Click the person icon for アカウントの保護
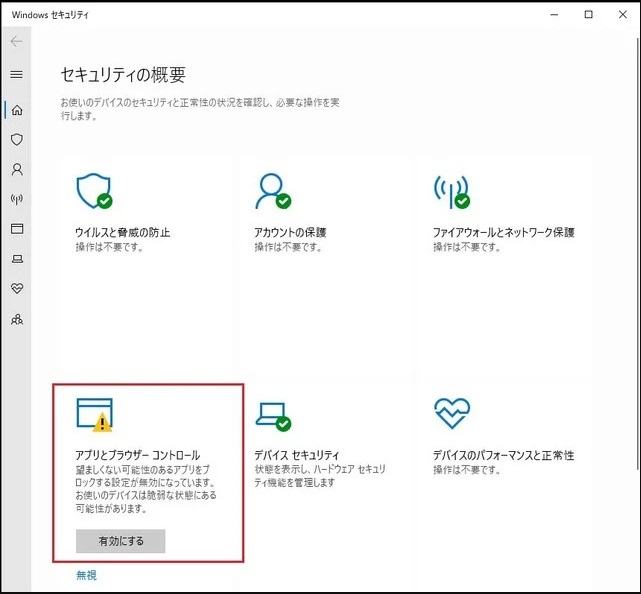Image resolution: width=641 pixels, height=594 pixels. [x=273, y=191]
